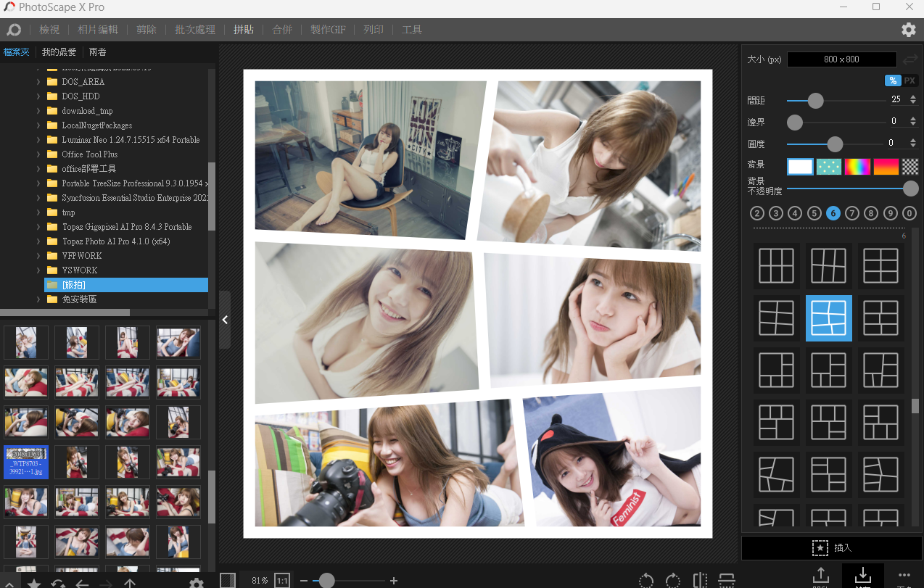
Task: Toggle the compare original split icon
Action: 228,580
